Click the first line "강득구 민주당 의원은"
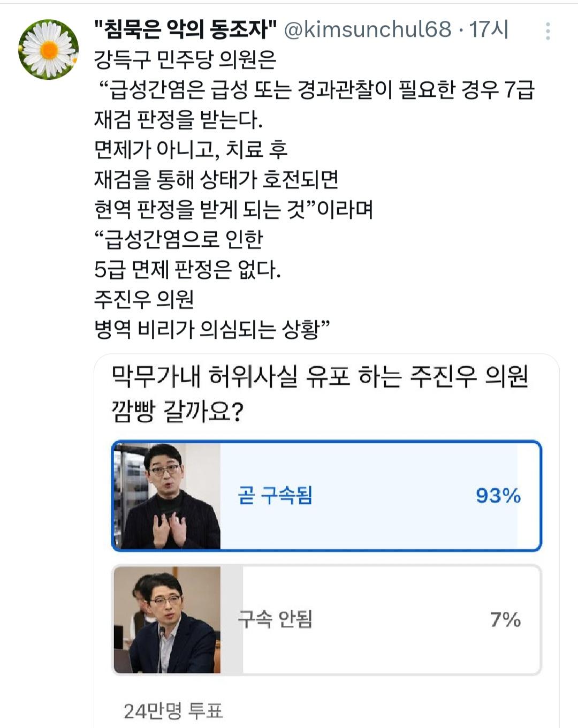 coord(185,59)
